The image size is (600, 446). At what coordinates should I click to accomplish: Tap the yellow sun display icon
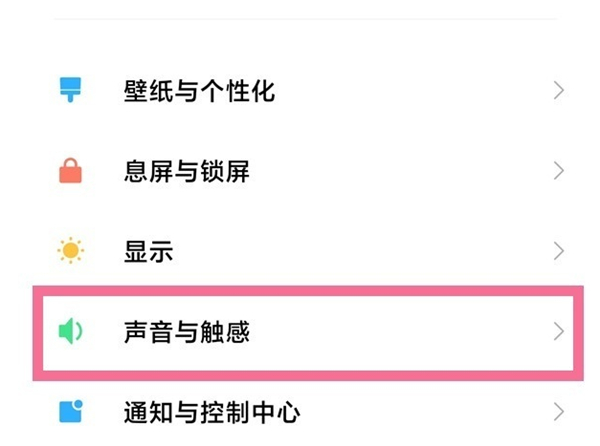(x=70, y=251)
